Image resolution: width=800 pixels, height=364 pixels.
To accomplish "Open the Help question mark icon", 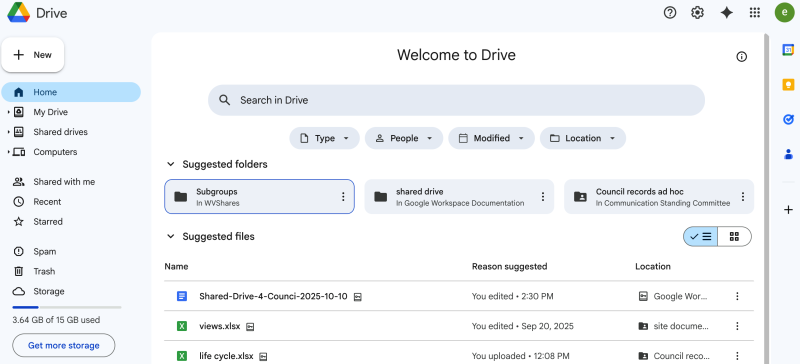I will click(669, 13).
